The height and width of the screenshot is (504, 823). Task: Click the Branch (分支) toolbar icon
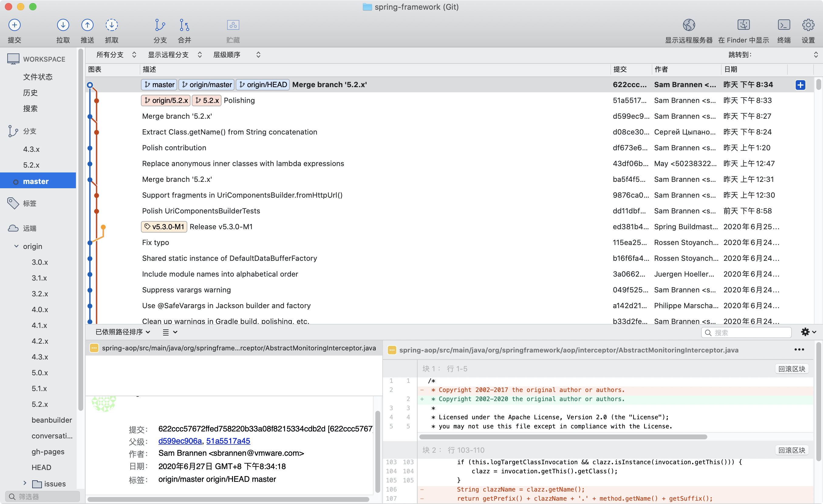tap(160, 25)
